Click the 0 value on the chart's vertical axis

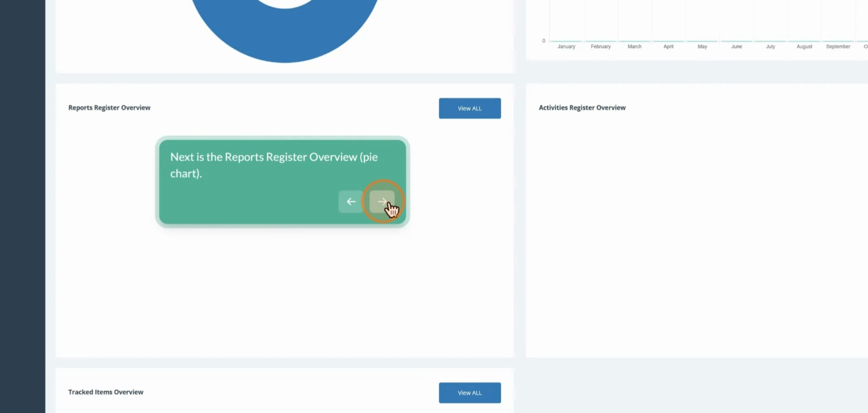tap(544, 41)
